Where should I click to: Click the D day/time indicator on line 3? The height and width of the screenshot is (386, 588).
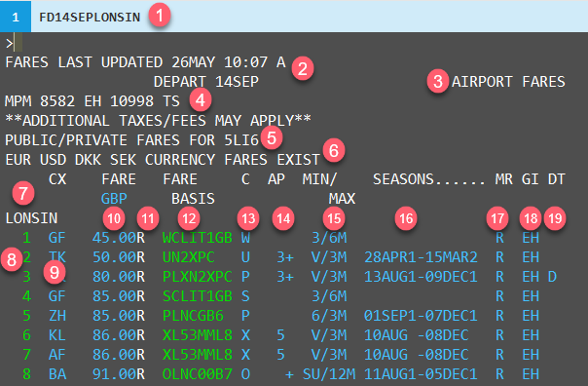pos(552,277)
